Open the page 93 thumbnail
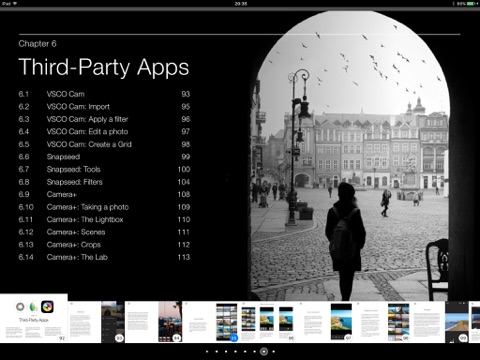The height and width of the screenshot is (360, 480). coord(96,322)
